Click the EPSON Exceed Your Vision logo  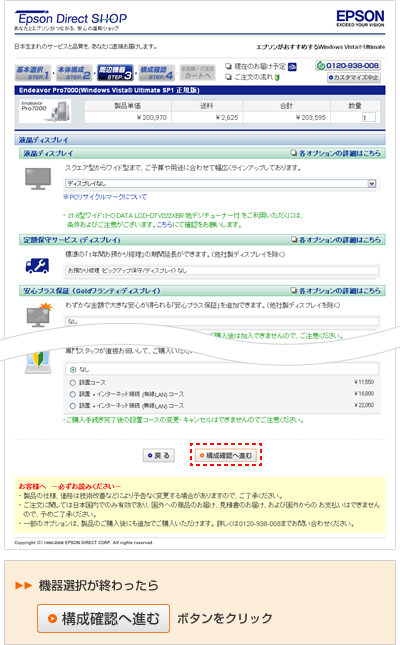[x=360, y=18]
